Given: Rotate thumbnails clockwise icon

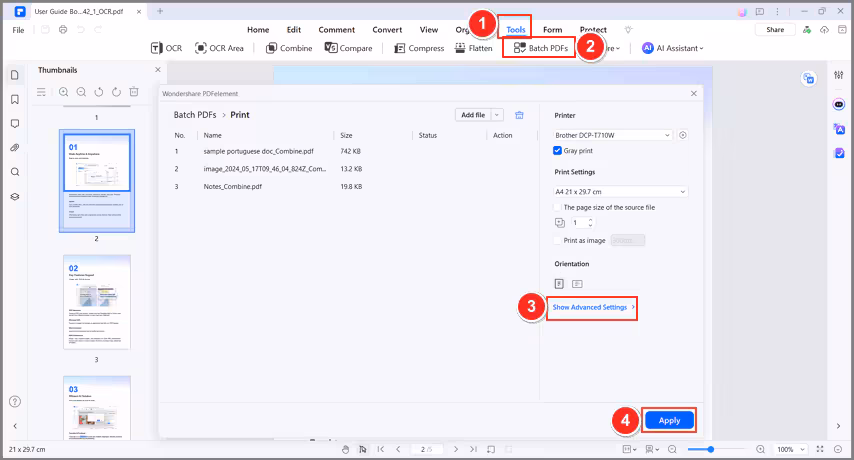Looking at the screenshot, I should click(x=116, y=92).
